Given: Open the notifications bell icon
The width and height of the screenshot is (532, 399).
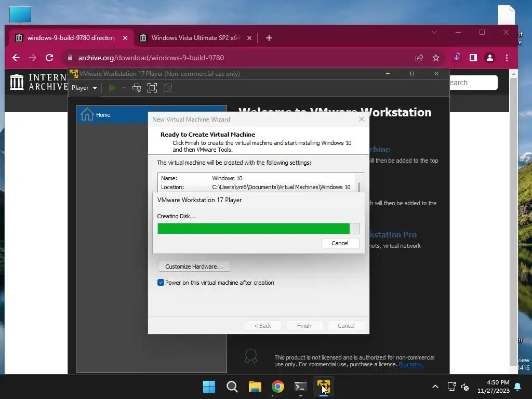Looking at the screenshot, I should 518,387.
